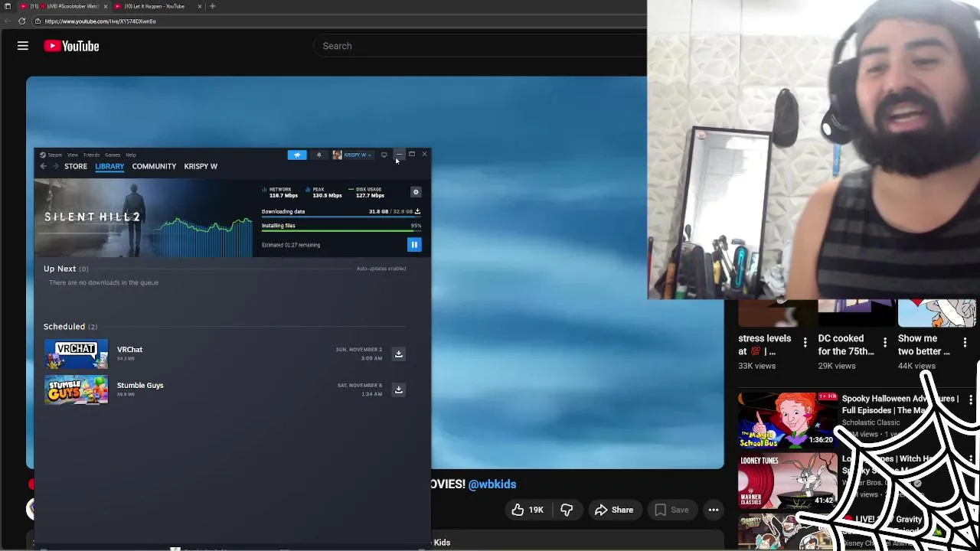Image resolution: width=980 pixels, height=551 pixels.
Task: Open the View menu in Steam
Action: 73,155
